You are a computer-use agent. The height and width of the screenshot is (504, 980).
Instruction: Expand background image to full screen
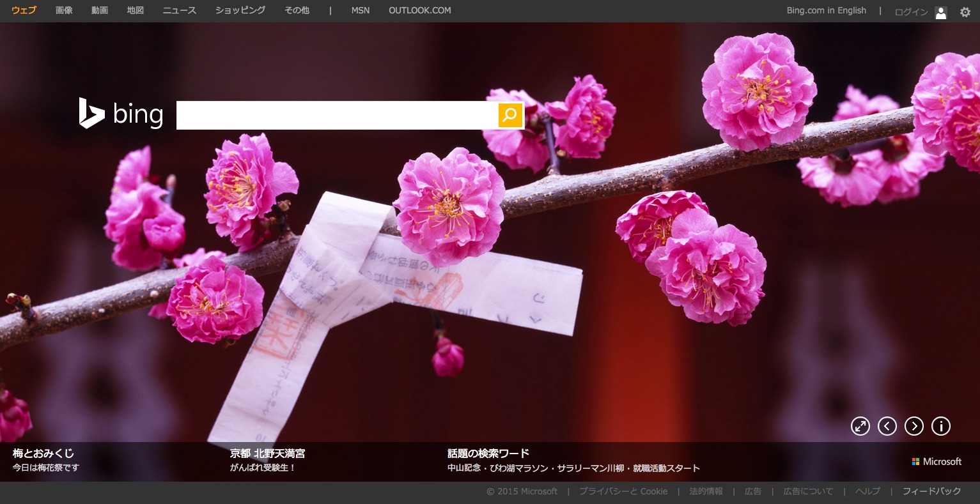(860, 426)
